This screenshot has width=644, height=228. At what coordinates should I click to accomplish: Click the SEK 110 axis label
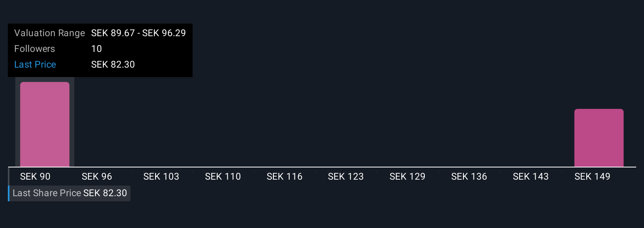point(223,177)
